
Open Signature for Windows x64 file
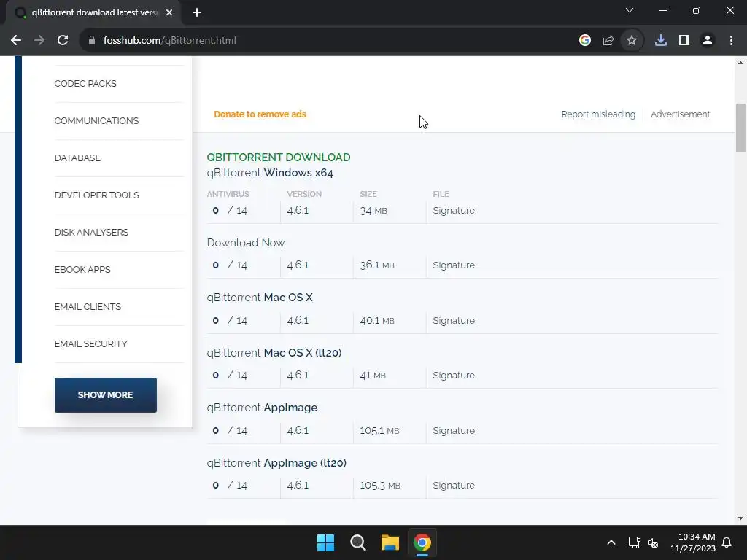[454, 211]
